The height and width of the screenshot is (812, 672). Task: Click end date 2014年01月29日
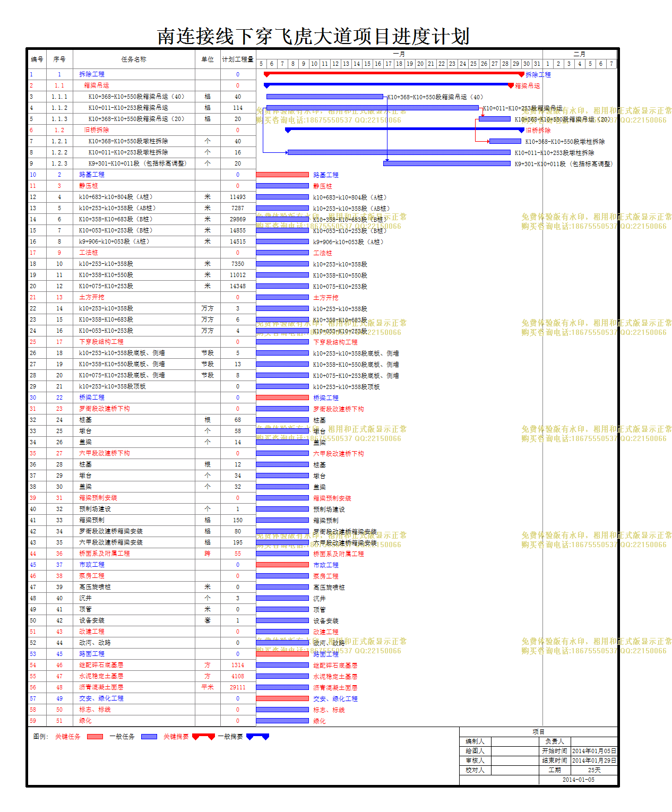click(594, 761)
